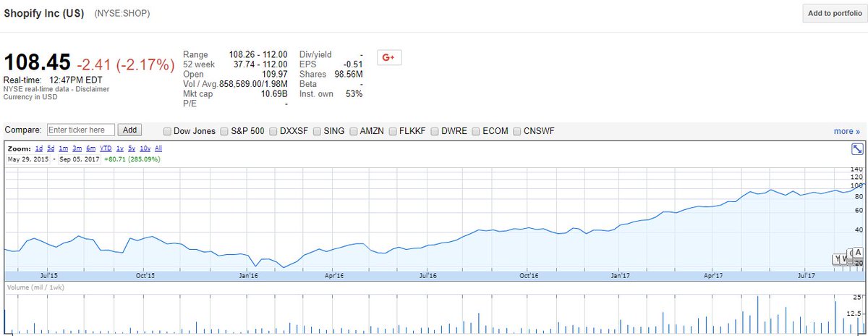
Task: Select the AMZN comparison checkbox
Action: 354,131
